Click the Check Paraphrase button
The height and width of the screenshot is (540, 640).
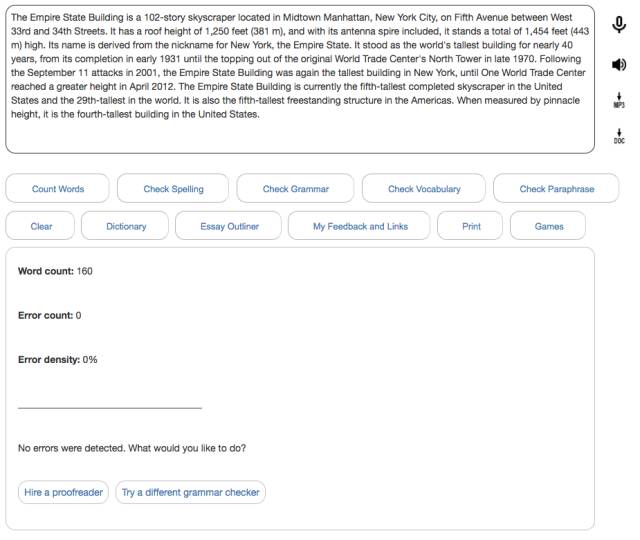pyautogui.click(x=556, y=189)
